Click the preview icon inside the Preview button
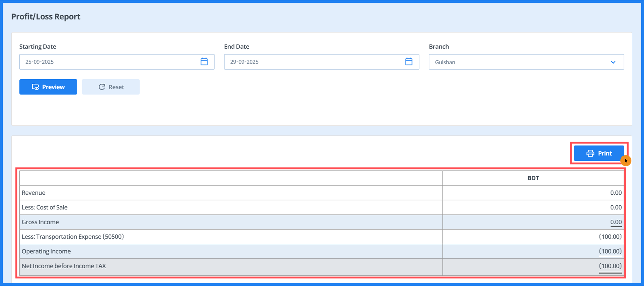Screen dimensions: 644x286 pos(36,87)
